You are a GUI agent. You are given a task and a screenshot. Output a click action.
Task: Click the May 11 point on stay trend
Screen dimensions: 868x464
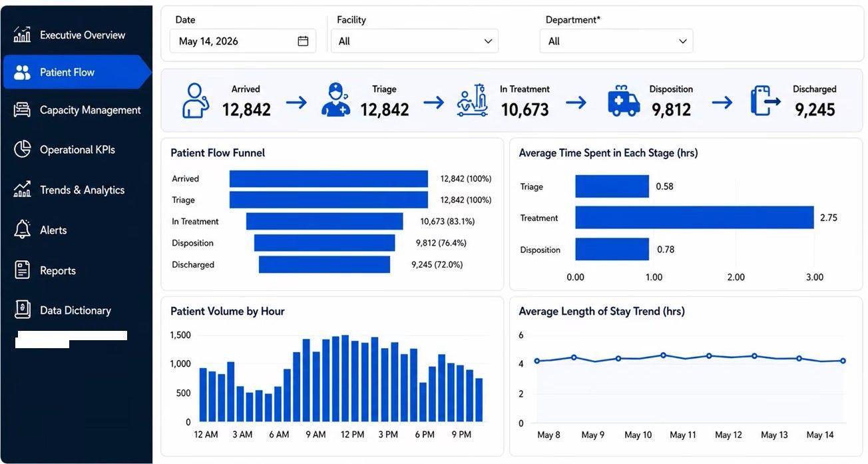click(663, 355)
